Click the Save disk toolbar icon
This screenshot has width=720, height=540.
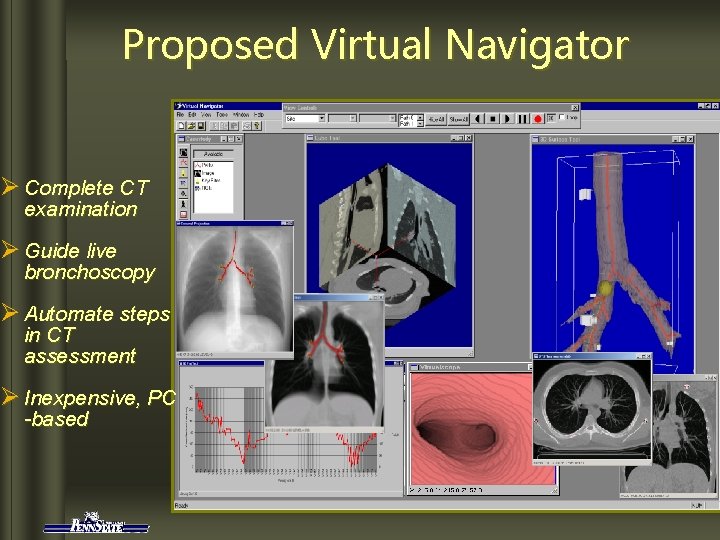201,125
